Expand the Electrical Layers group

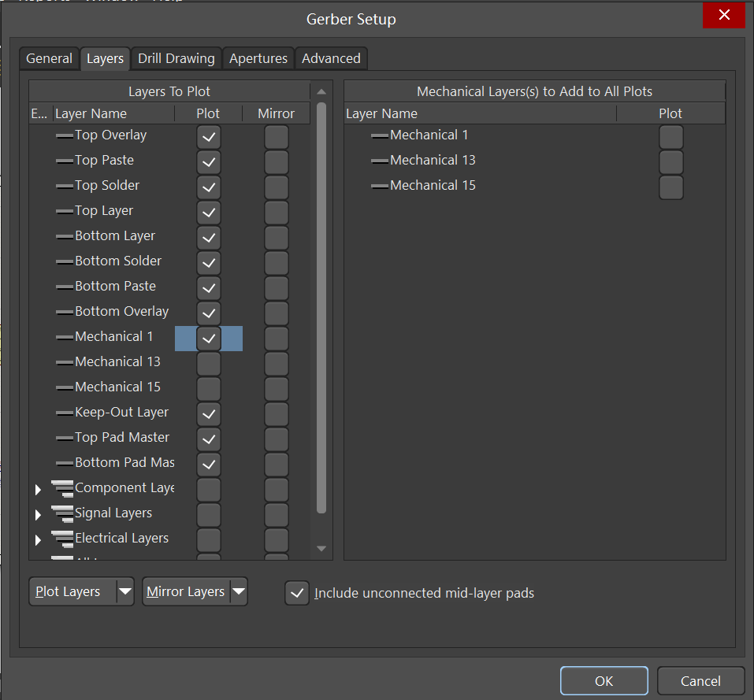[x=38, y=540]
